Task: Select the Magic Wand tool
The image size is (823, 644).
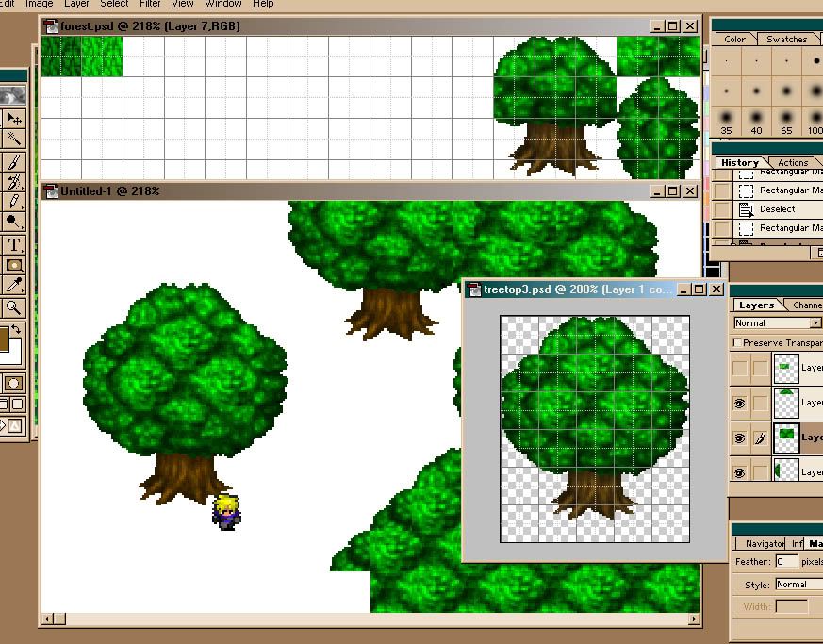Action: click(x=13, y=140)
